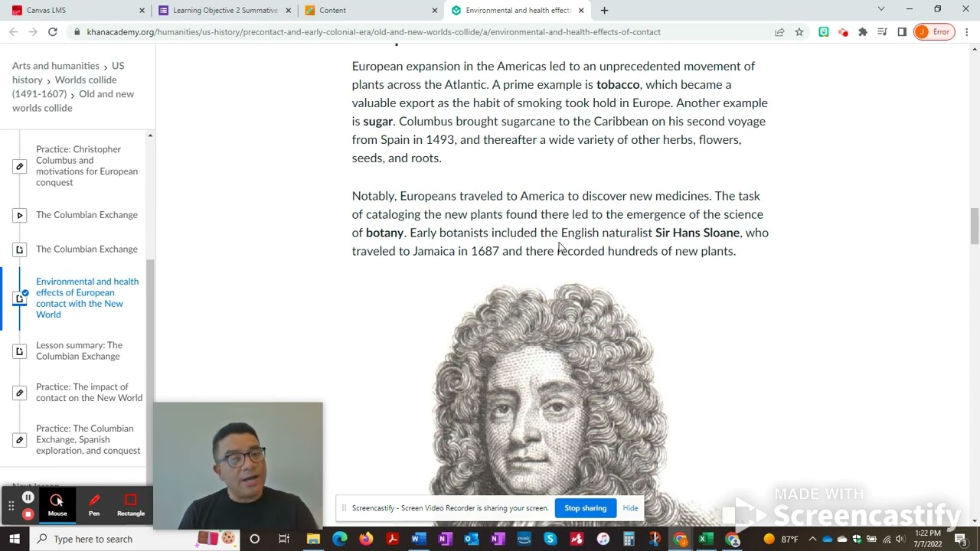Open Skype from taskbar
This screenshot has width=980, height=551.
pyautogui.click(x=550, y=539)
